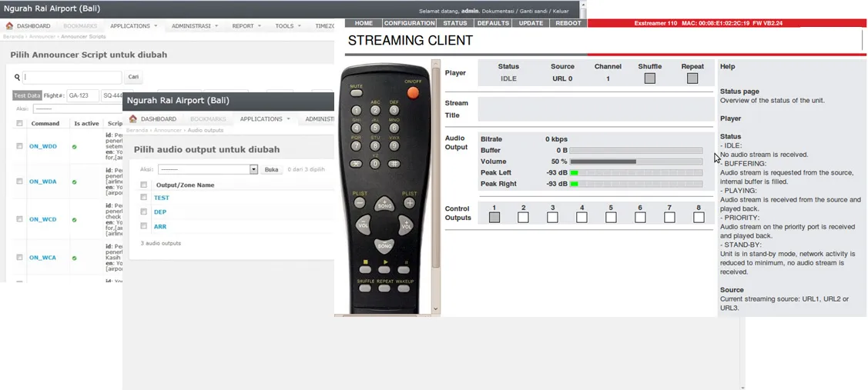Click the hash key on the remote
This screenshot has width=868, height=390.
[394, 164]
